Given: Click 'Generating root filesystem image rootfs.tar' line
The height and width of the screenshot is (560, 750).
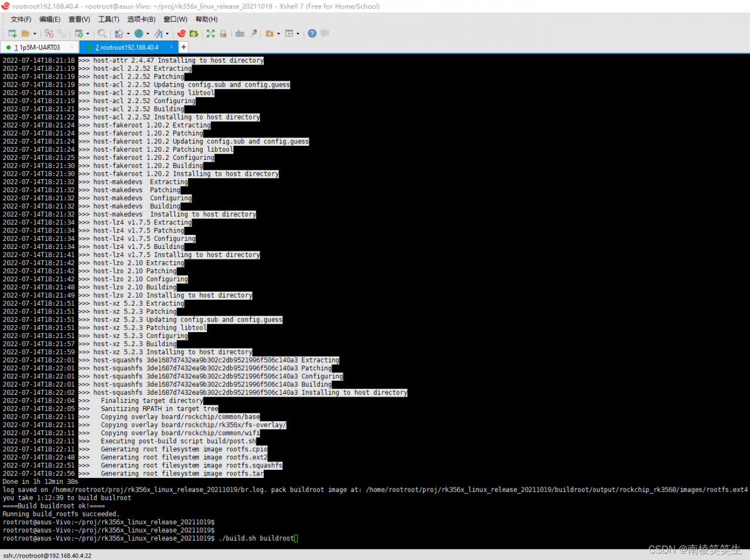Looking at the screenshot, I should click(182, 474).
